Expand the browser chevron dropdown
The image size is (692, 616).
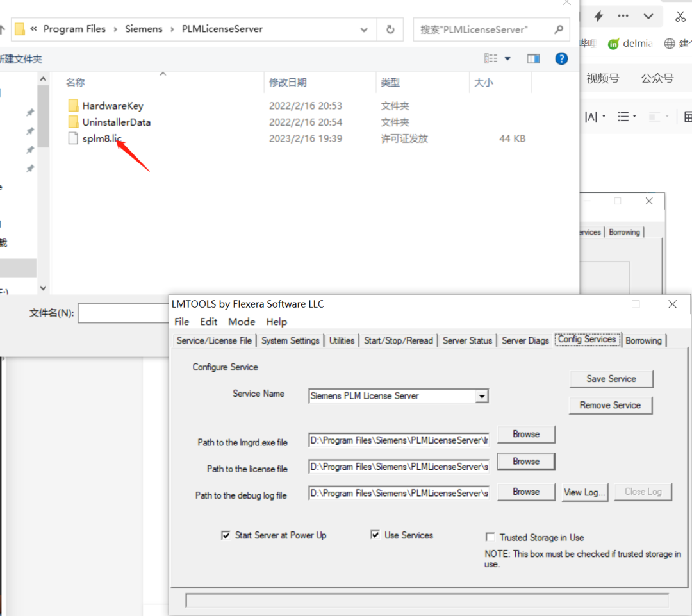[648, 16]
